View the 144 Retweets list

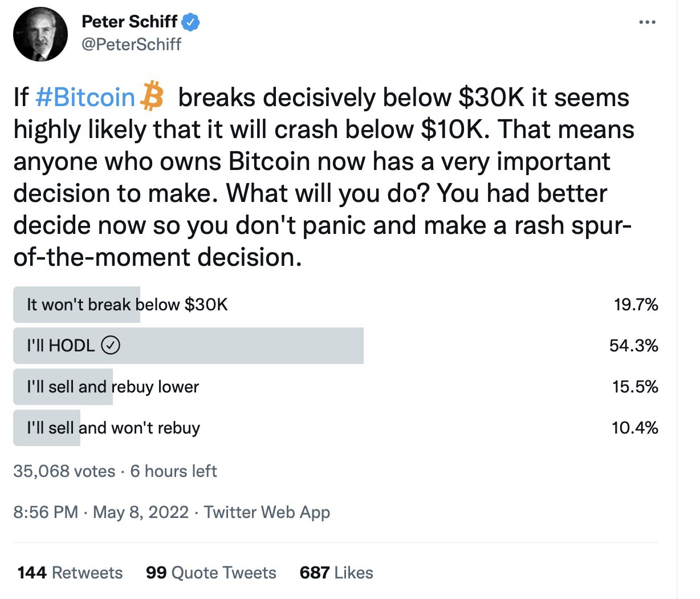(70, 573)
